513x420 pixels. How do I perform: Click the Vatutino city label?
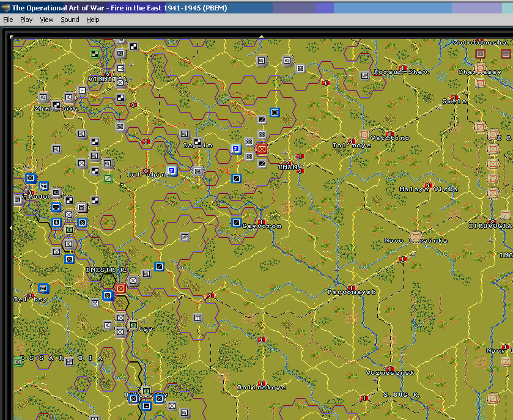click(x=390, y=138)
